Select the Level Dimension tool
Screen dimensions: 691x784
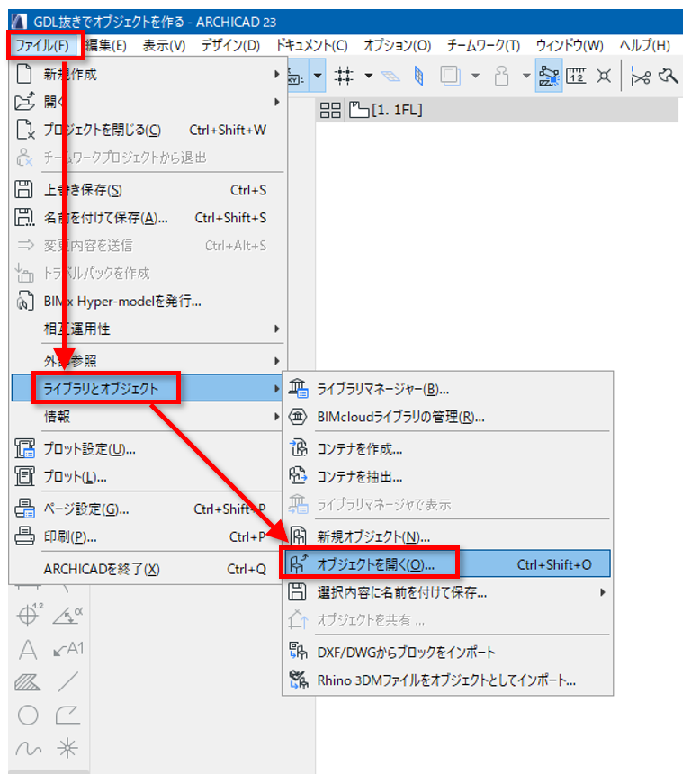click(29, 615)
